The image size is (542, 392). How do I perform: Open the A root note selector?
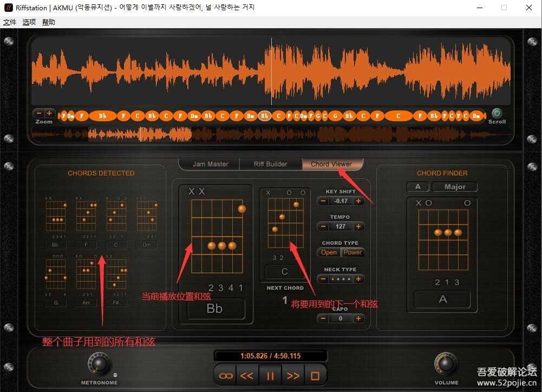pos(418,186)
